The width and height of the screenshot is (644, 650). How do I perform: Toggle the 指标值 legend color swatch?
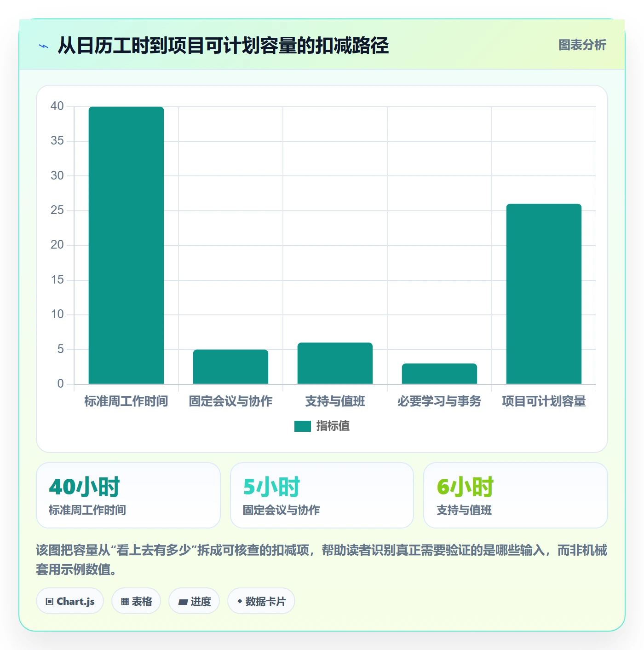tap(303, 426)
